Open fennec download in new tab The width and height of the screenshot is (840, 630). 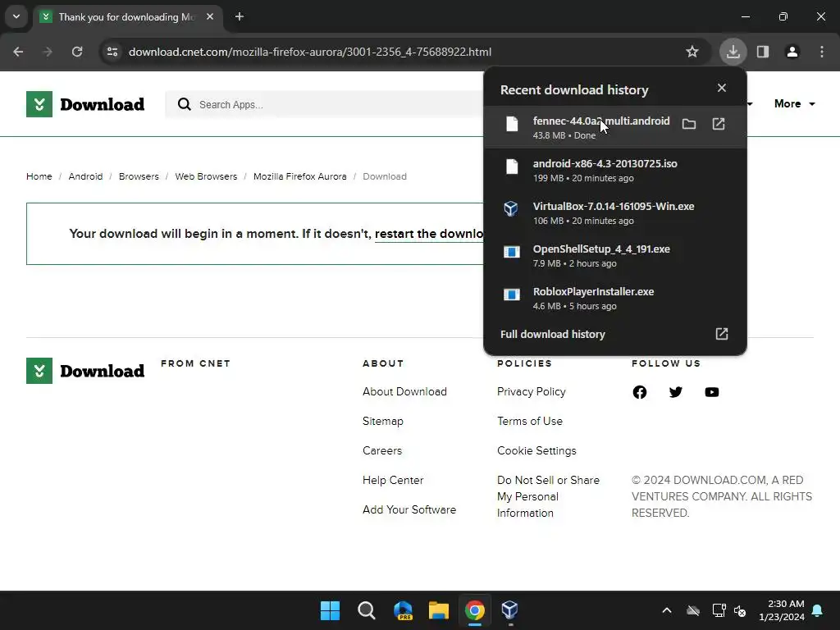(719, 125)
